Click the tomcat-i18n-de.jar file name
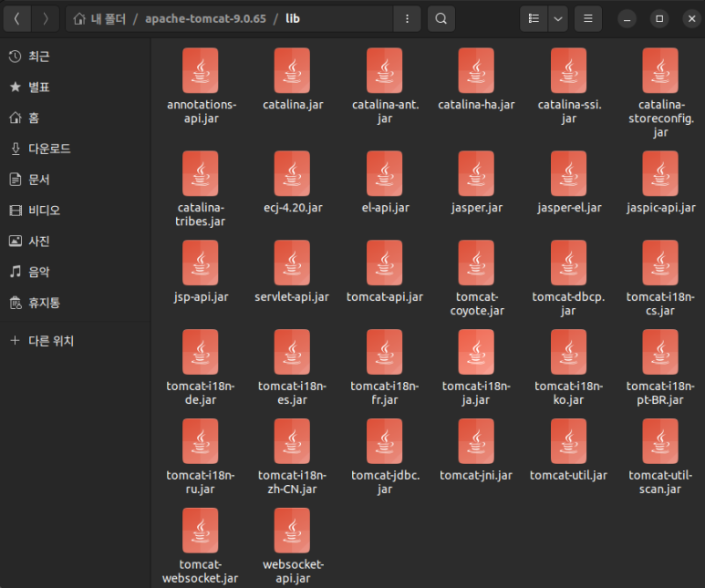 [x=201, y=393]
